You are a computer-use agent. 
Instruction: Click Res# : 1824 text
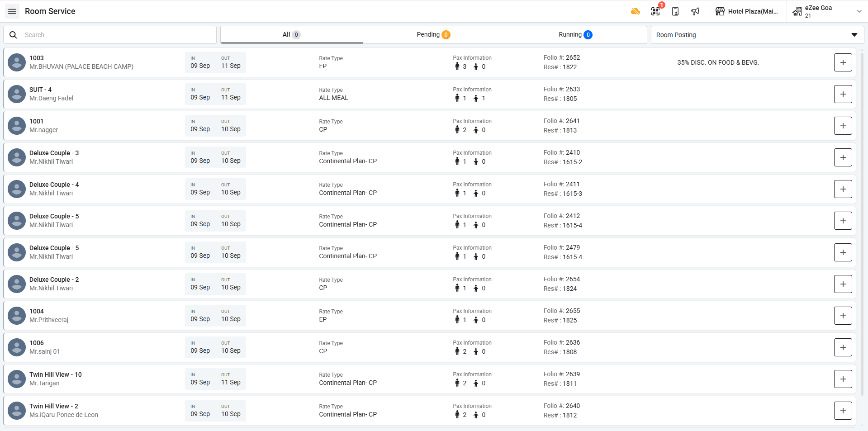(x=560, y=289)
